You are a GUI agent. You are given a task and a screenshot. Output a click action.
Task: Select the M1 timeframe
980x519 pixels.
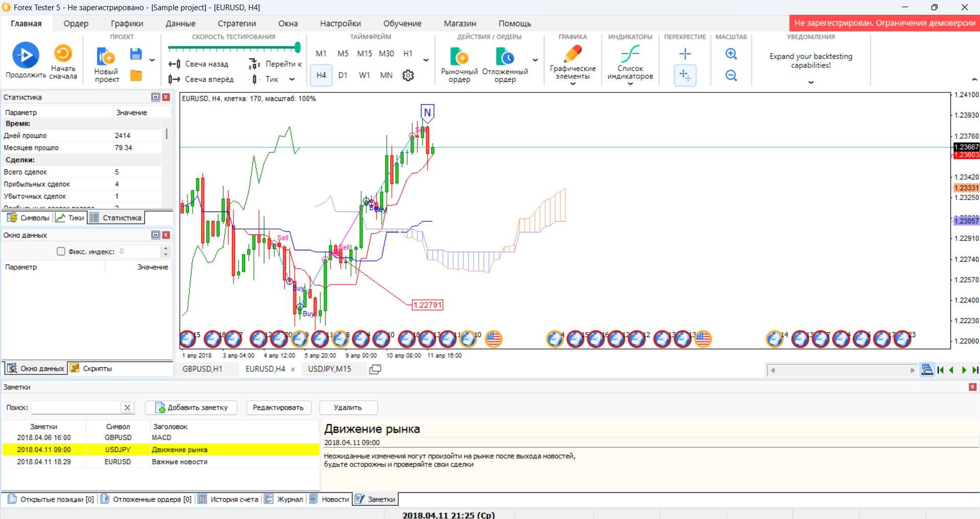pyautogui.click(x=321, y=54)
